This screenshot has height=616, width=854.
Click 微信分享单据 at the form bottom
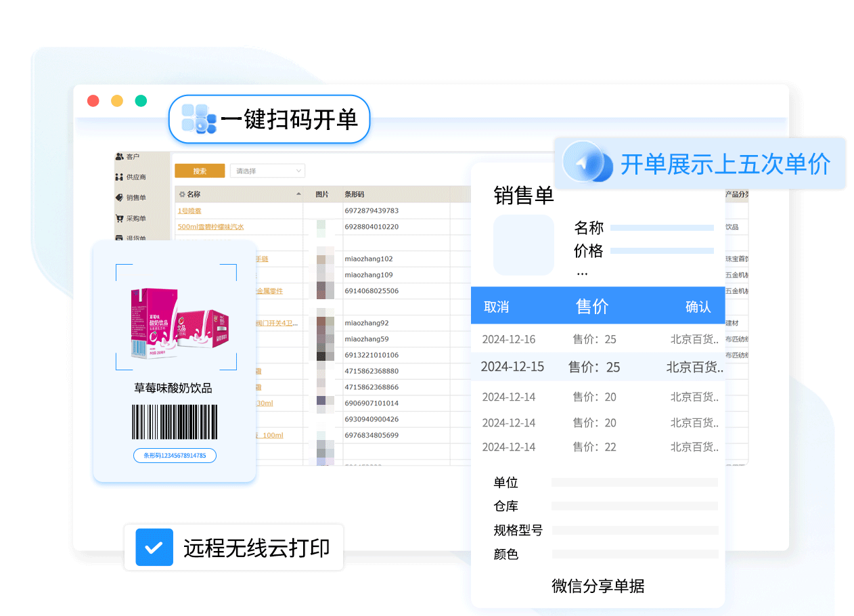coord(598,586)
